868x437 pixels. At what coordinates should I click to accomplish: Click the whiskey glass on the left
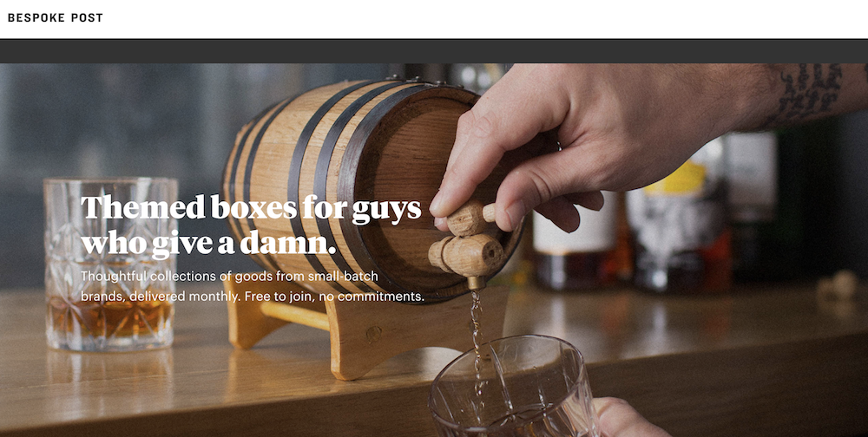pyautogui.click(x=109, y=264)
